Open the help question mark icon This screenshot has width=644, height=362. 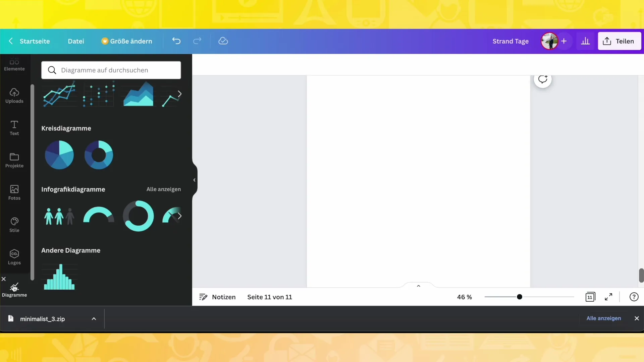tap(634, 297)
